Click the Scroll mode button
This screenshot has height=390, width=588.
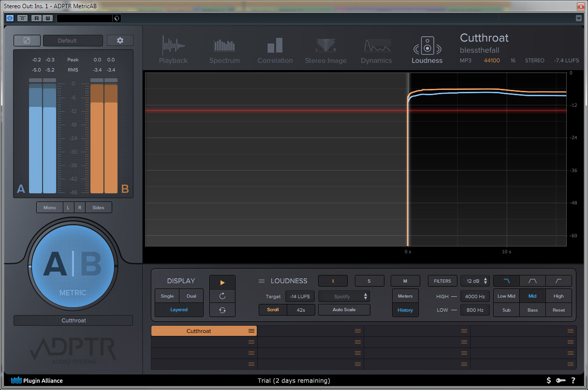(x=273, y=310)
